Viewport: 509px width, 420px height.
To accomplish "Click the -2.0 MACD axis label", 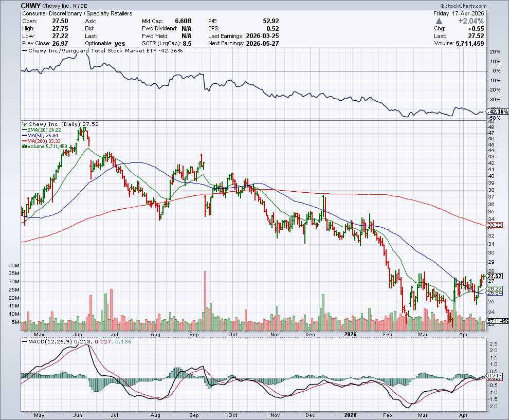I will click(494, 406).
